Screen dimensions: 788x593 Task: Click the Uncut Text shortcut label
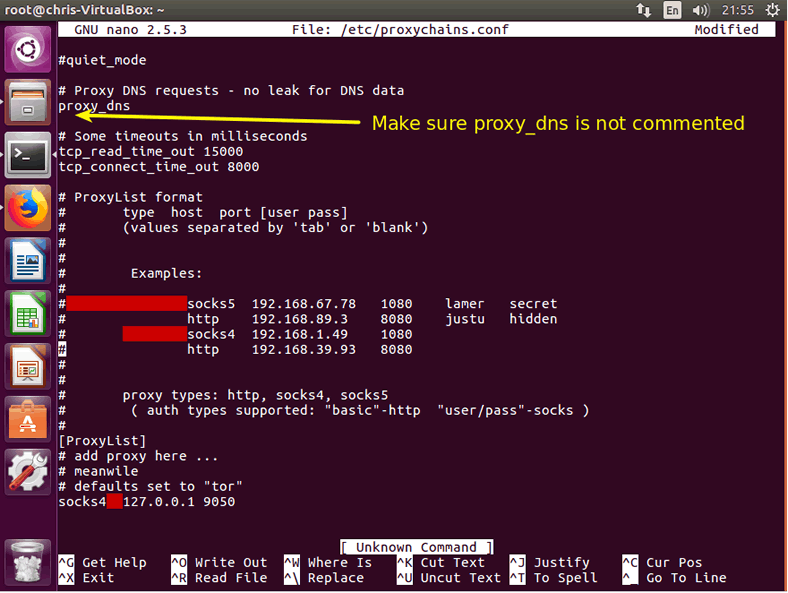(x=460, y=578)
